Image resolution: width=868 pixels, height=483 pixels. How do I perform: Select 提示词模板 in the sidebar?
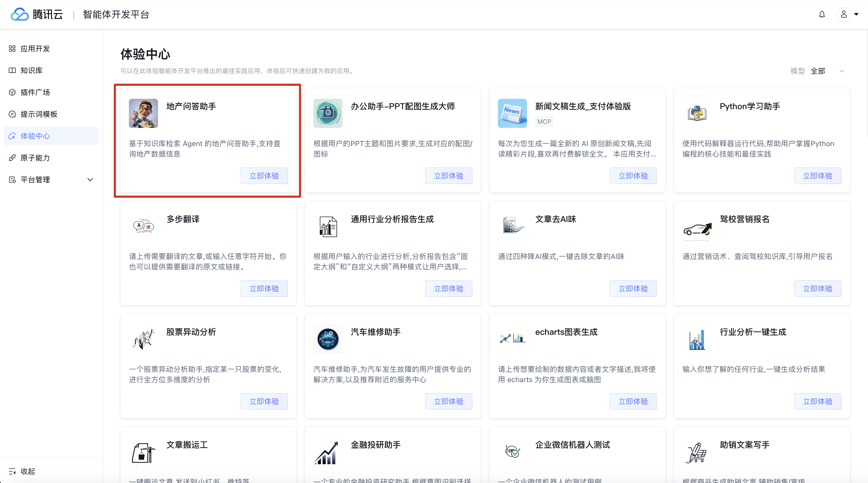[x=39, y=114]
